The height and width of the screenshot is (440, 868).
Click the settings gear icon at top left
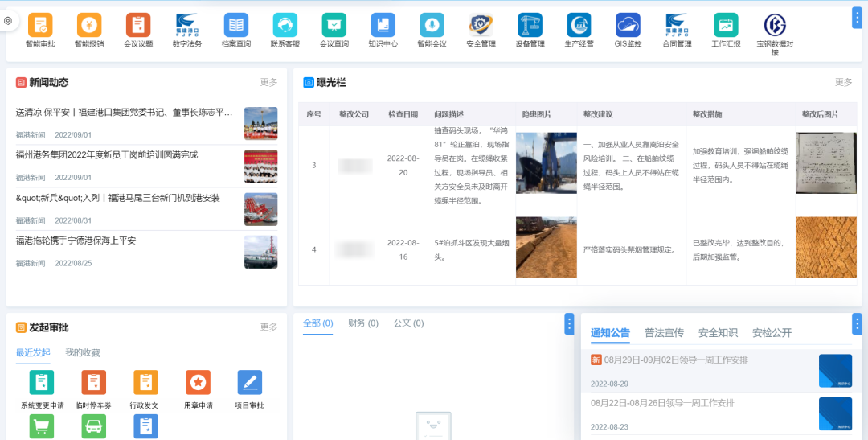[8, 20]
